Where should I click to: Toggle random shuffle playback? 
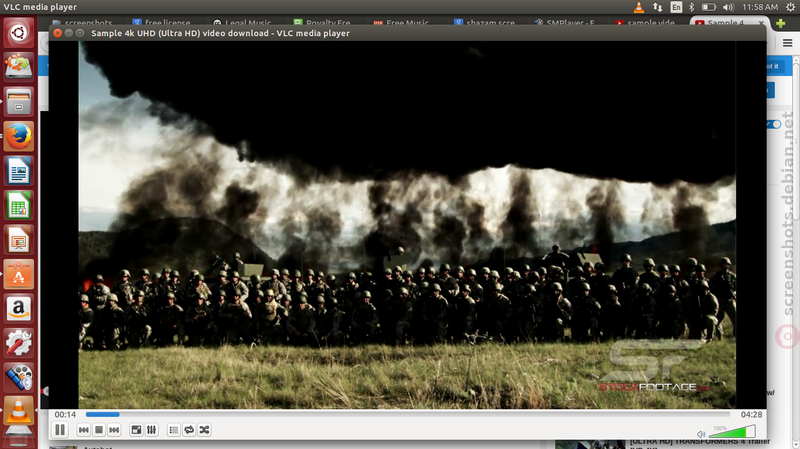click(205, 430)
